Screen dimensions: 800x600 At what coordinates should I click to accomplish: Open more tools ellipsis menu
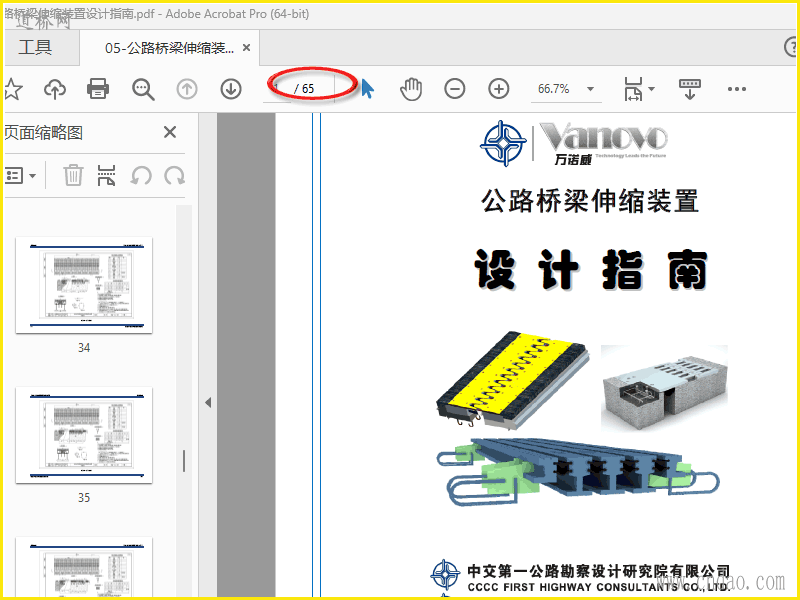(737, 89)
